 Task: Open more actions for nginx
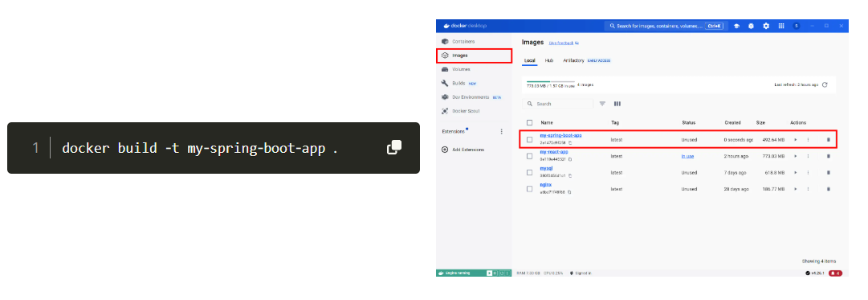pos(809,189)
